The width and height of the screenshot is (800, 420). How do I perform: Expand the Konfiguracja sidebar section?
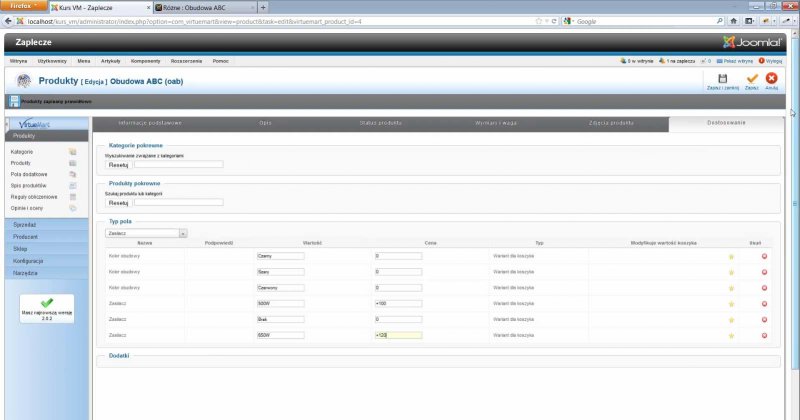tap(28, 260)
